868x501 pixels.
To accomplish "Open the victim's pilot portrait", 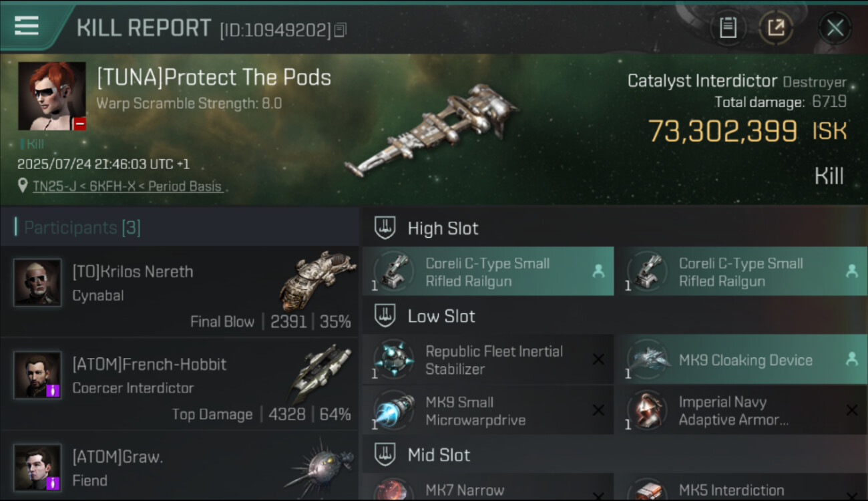I will point(52,96).
